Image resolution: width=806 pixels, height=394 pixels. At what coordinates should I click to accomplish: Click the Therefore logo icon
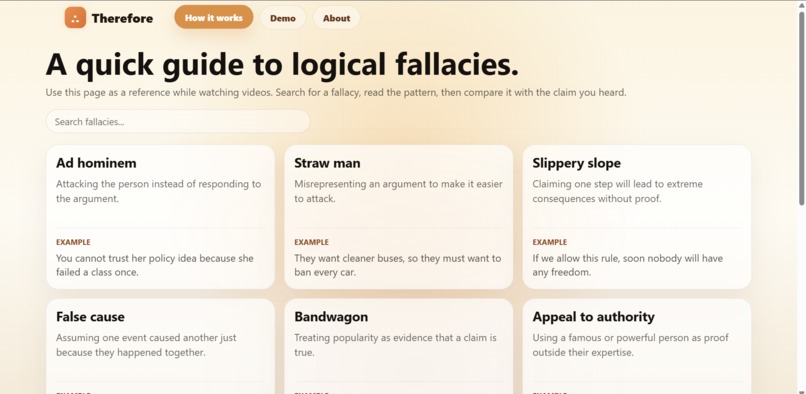click(x=75, y=18)
